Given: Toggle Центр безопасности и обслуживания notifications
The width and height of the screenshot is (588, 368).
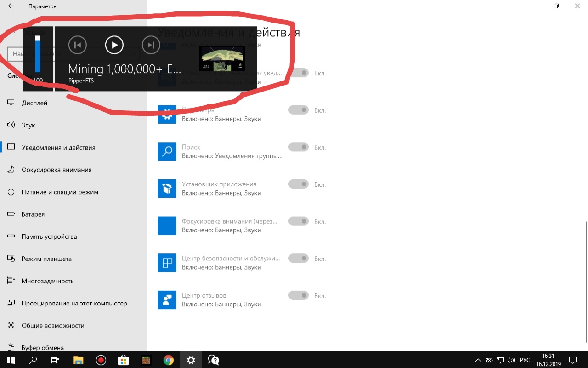Looking at the screenshot, I should 299,259.
